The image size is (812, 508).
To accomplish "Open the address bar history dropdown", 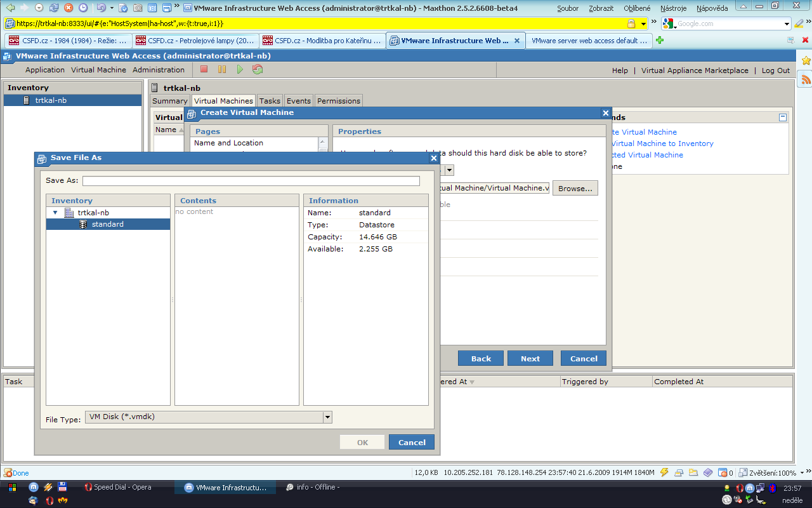I will [644, 23].
